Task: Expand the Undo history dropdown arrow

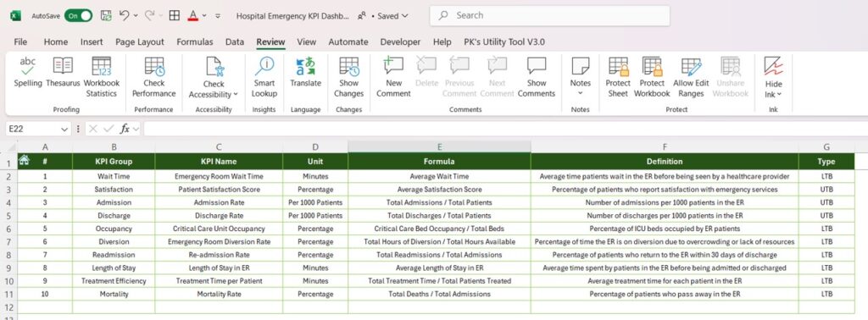Action: [x=136, y=16]
